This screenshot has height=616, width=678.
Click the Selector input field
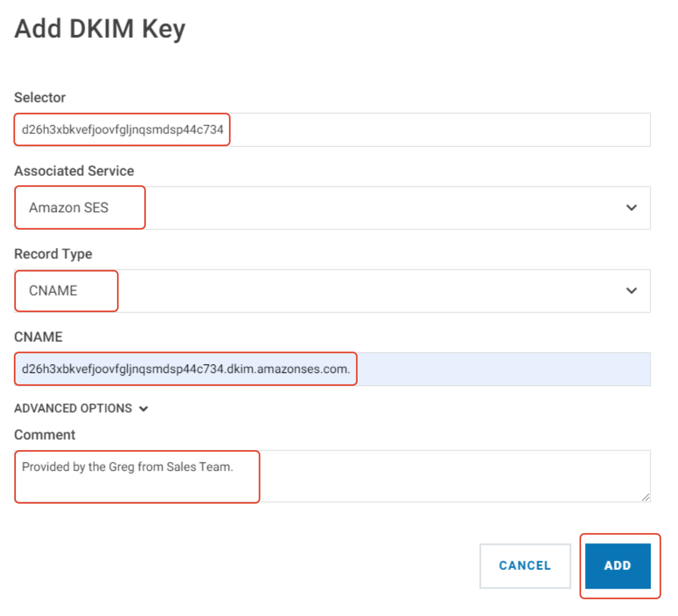point(332,129)
